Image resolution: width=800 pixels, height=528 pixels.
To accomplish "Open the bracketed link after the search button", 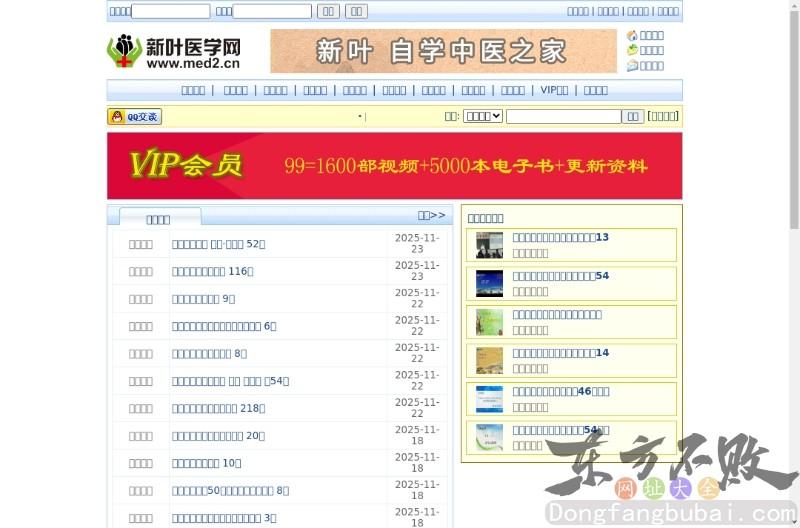I will coord(663,116).
